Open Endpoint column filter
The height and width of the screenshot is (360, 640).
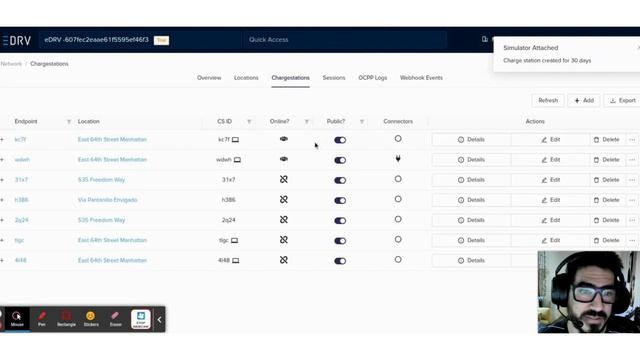pos(69,122)
